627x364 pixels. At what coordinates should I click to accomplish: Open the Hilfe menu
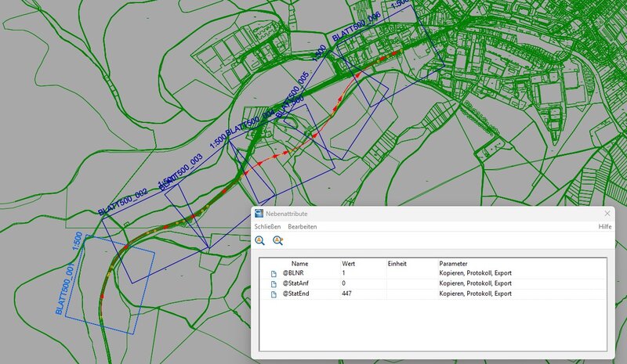[x=605, y=226]
